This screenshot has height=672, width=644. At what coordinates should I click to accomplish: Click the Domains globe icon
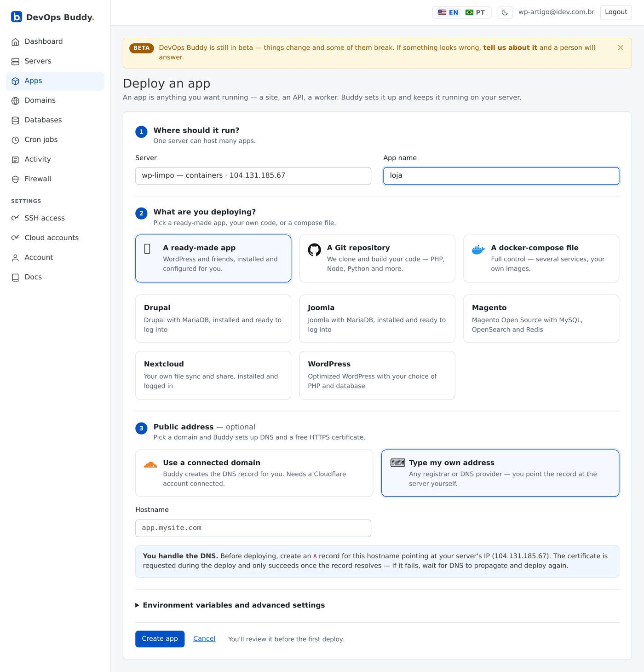[x=15, y=101]
